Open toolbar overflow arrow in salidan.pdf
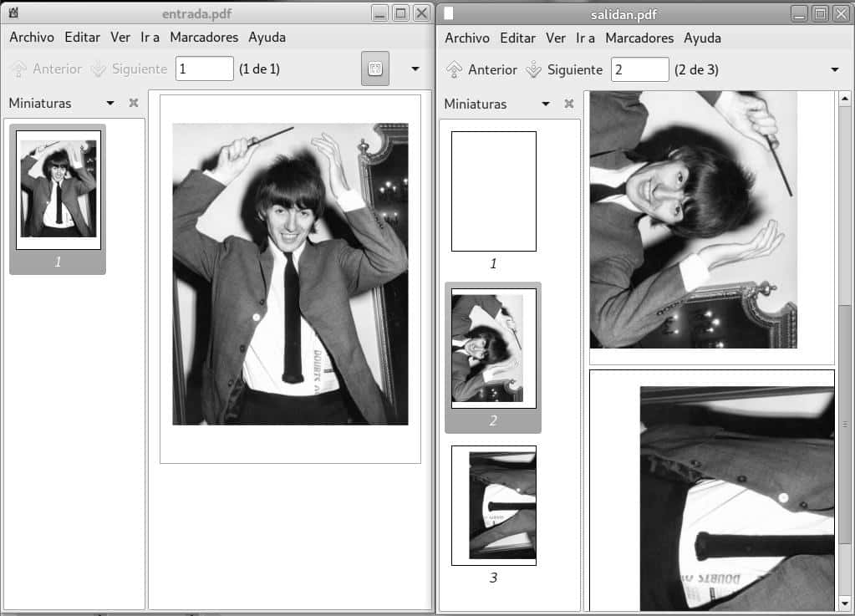 tap(835, 69)
